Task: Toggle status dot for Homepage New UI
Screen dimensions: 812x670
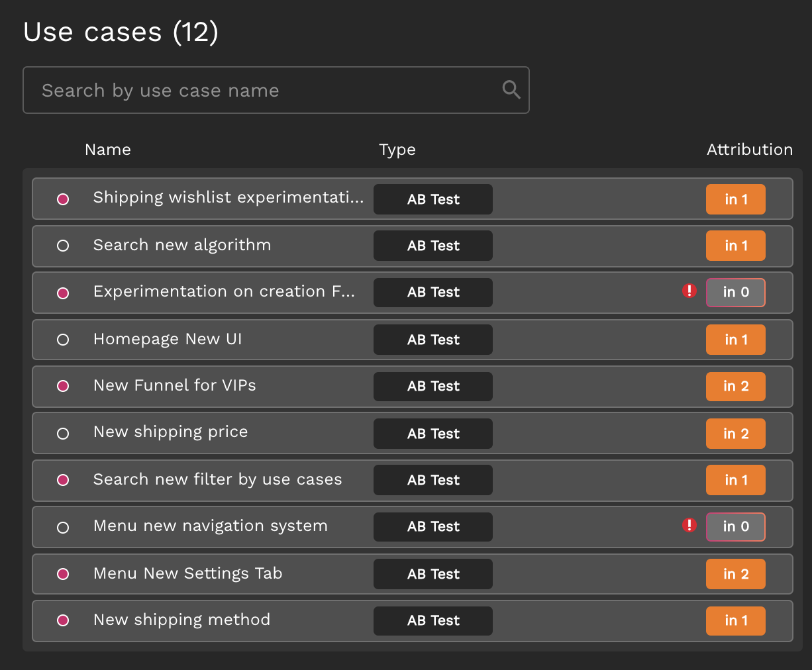Action: click(x=63, y=340)
